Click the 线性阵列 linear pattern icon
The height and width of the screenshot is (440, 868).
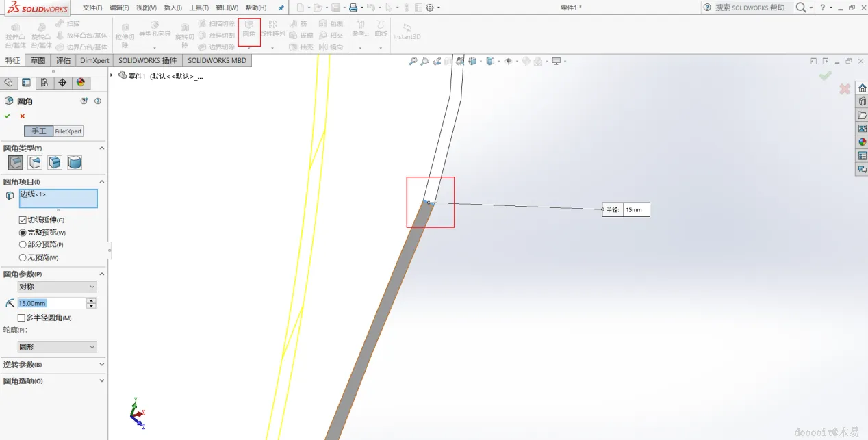272,27
